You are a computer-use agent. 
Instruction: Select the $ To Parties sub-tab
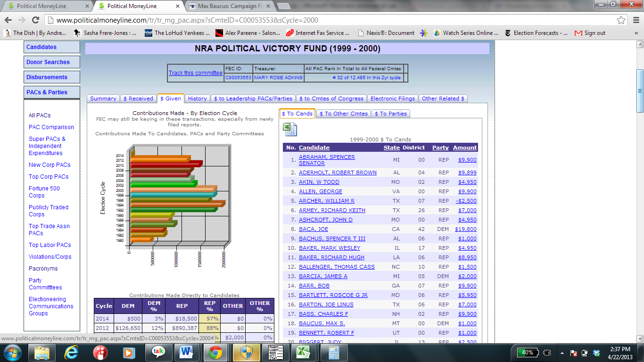pyautogui.click(x=391, y=114)
